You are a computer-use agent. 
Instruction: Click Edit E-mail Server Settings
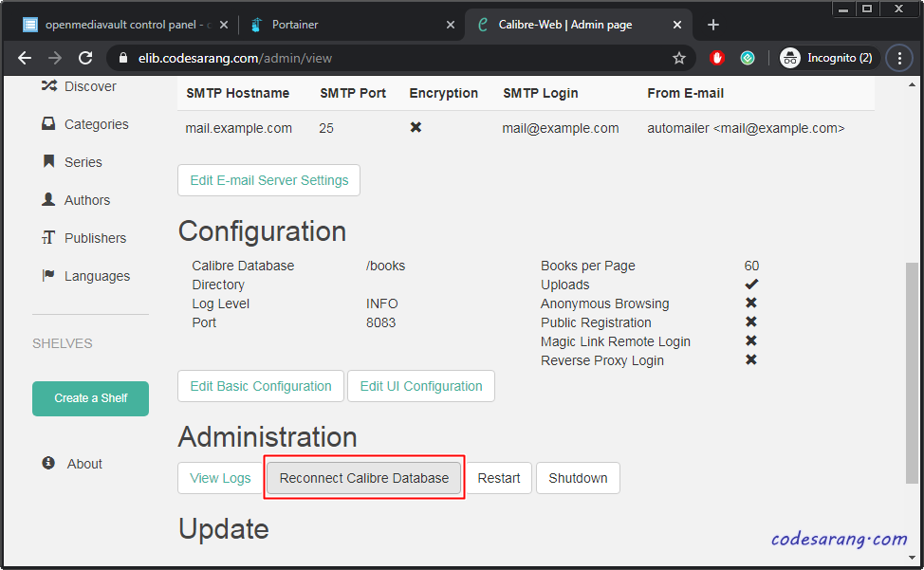click(x=268, y=180)
